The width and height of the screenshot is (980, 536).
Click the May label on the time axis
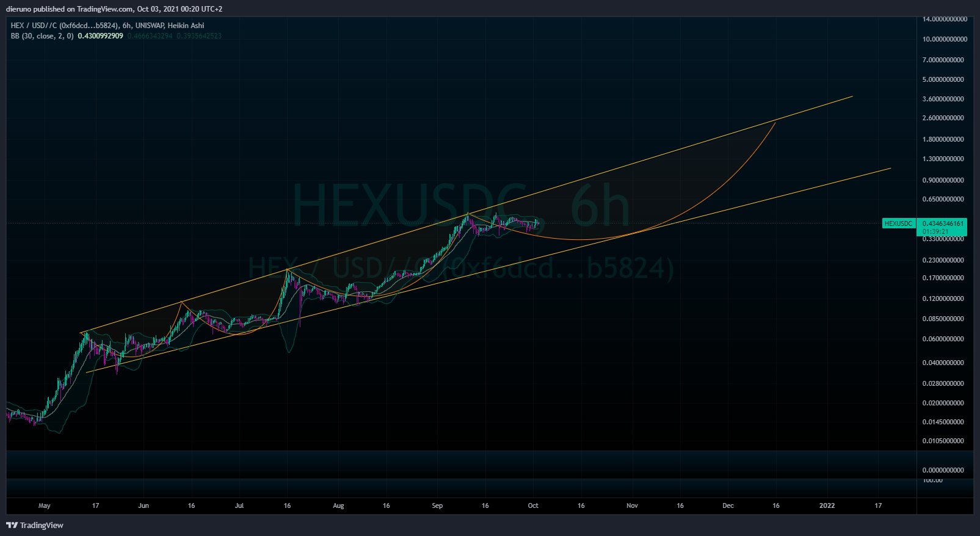tap(45, 505)
